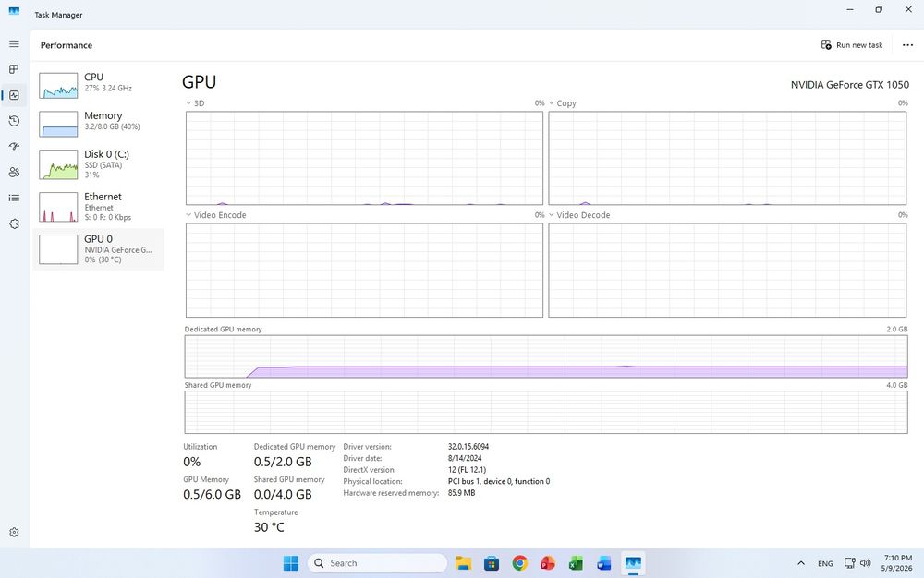Select the GPU 0 performance entry
This screenshot has height=578, width=924.
click(99, 249)
